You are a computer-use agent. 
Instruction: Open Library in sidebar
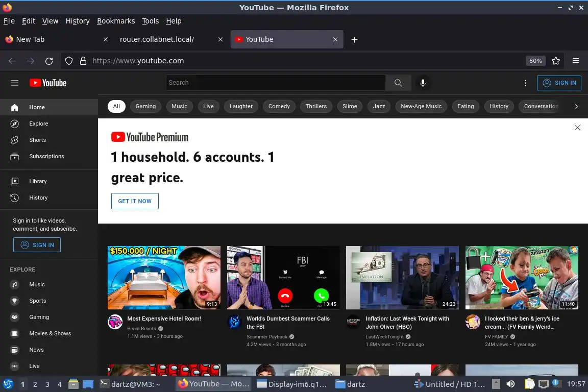tap(49, 181)
